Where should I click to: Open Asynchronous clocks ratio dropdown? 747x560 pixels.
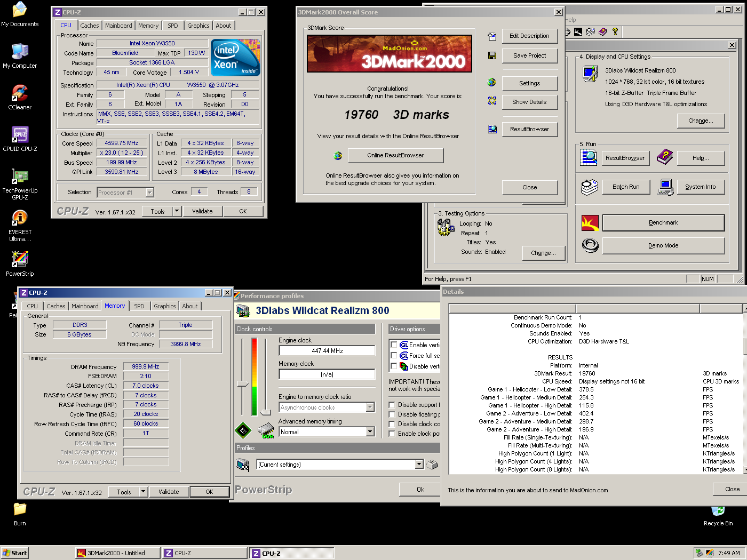click(x=370, y=407)
